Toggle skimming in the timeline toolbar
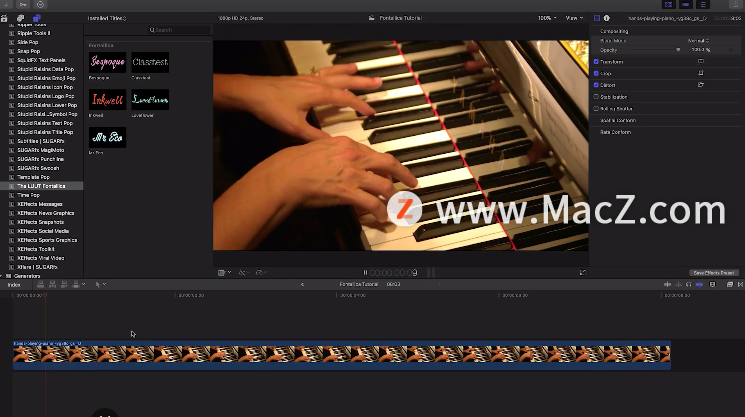 click(668, 284)
